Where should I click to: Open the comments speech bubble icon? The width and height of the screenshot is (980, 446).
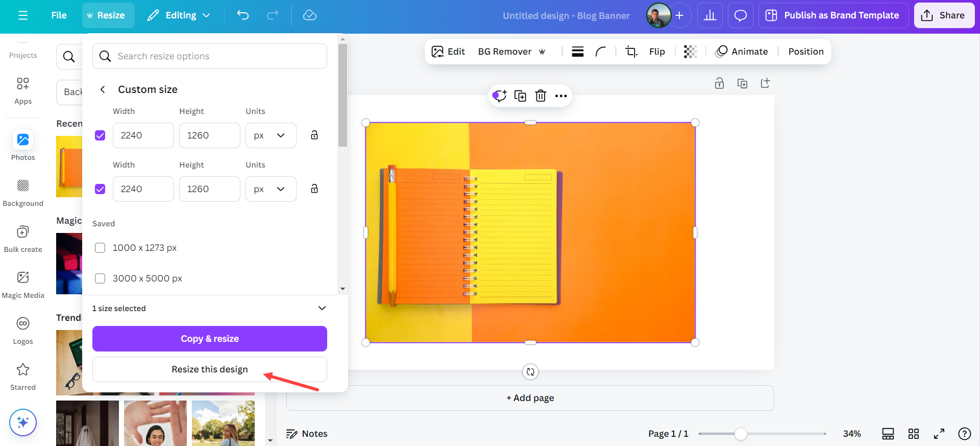point(741,15)
